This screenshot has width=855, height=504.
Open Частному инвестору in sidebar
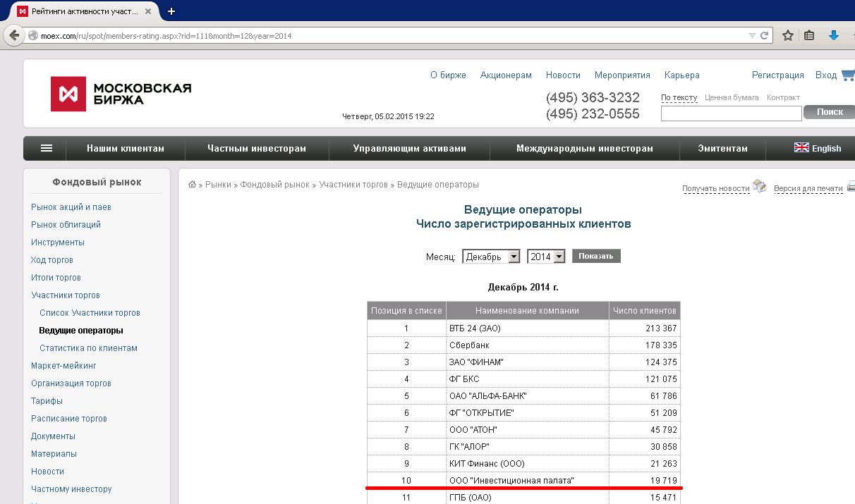coord(71,488)
